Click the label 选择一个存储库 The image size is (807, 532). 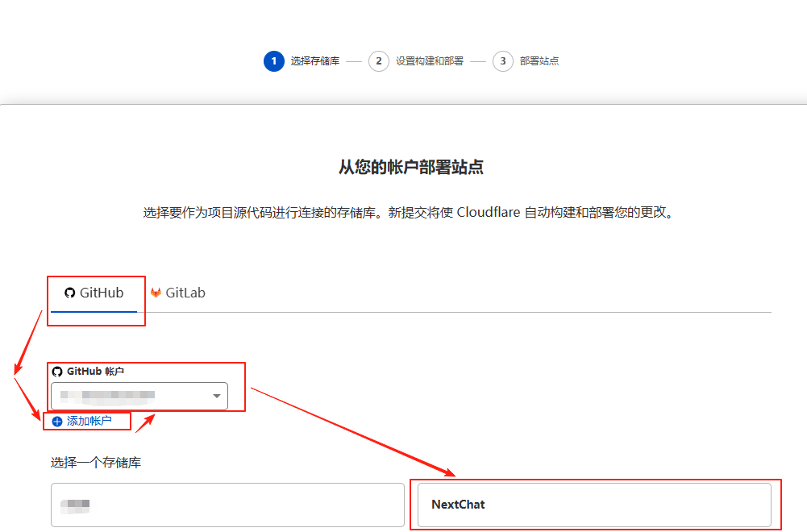(96, 463)
